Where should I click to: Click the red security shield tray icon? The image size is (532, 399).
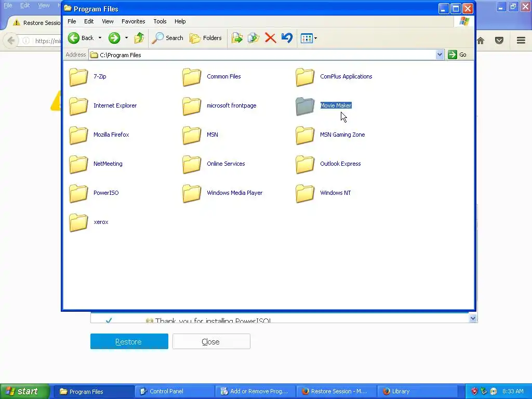pyautogui.click(x=474, y=391)
